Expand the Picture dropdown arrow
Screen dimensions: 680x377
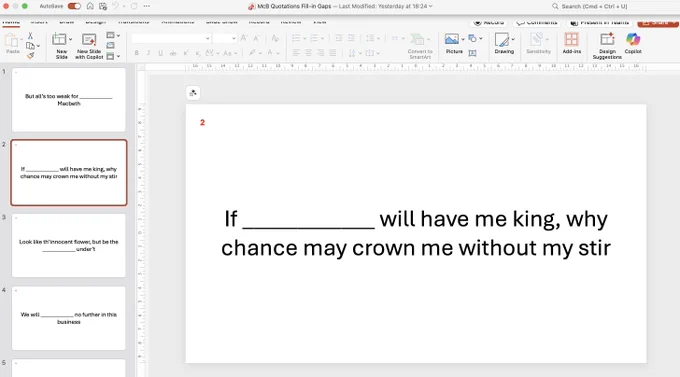[x=463, y=39]
